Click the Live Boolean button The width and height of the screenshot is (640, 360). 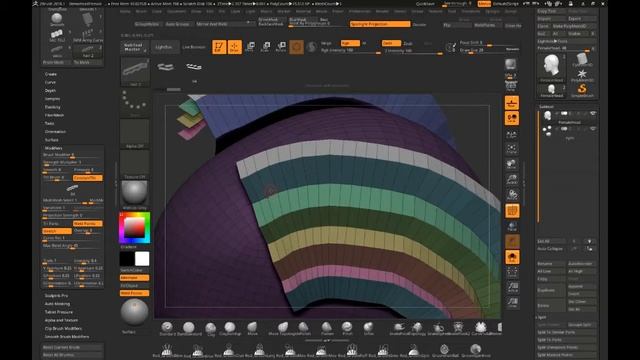click(x=193, y=47)
